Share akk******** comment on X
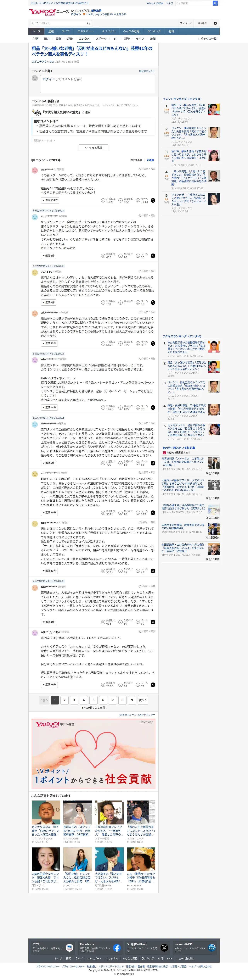 pos(153,343)
